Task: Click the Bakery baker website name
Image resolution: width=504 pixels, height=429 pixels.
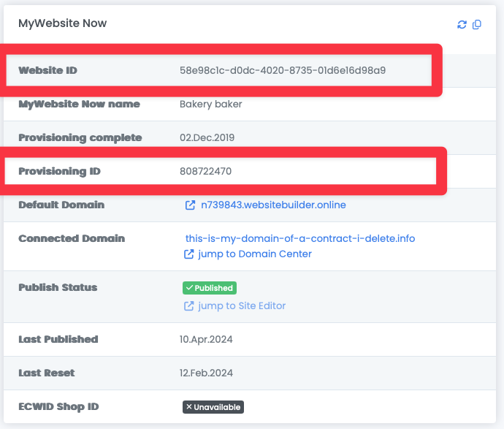Action: click(211, 104)
